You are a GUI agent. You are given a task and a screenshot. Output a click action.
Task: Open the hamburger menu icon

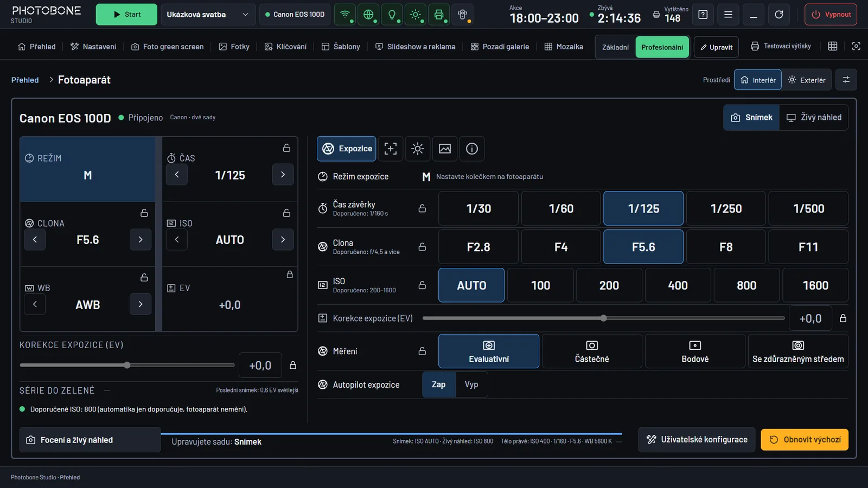tap(728, 15)
